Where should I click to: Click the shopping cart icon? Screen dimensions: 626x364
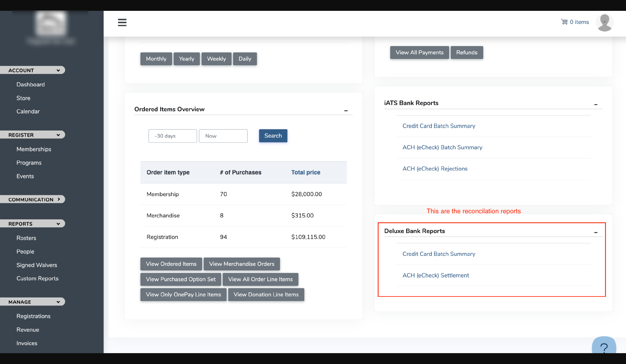click(564, 22)
